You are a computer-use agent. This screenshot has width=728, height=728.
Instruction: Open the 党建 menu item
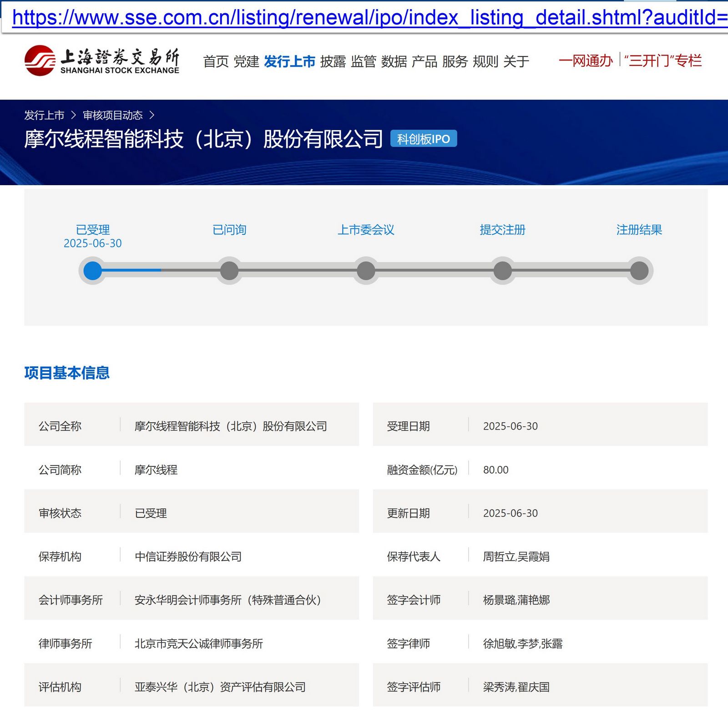[x=246, y=61]
